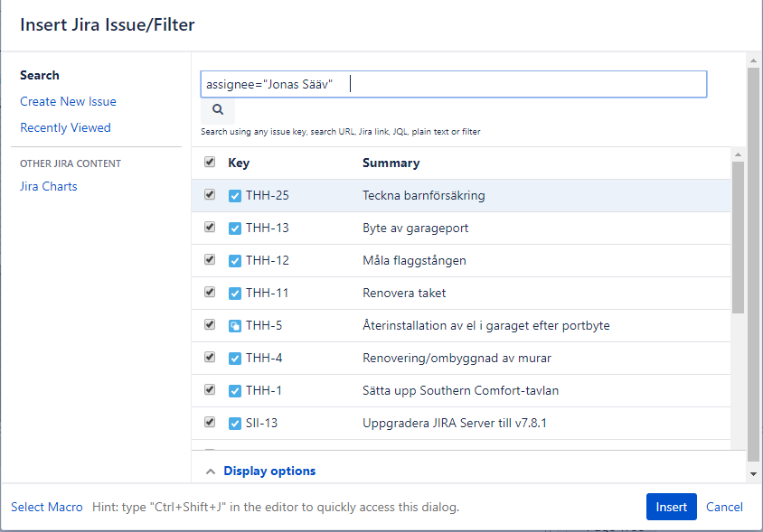Click the task icon beside THH-13

pyautogui.click(x=234, y=229)
